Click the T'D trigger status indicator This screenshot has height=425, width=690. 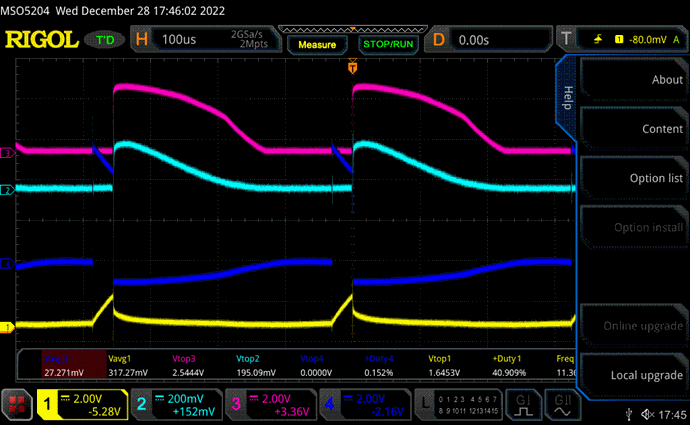105,40
